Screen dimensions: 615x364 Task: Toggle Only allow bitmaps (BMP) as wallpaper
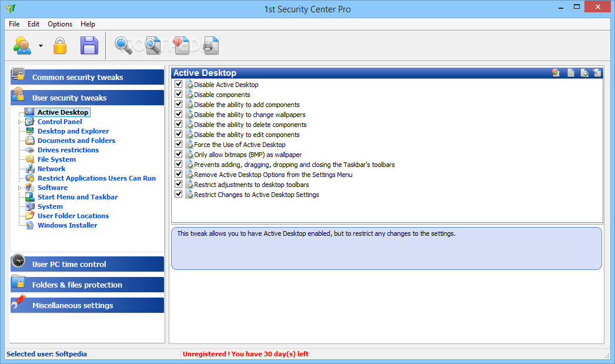click(179, 154)
